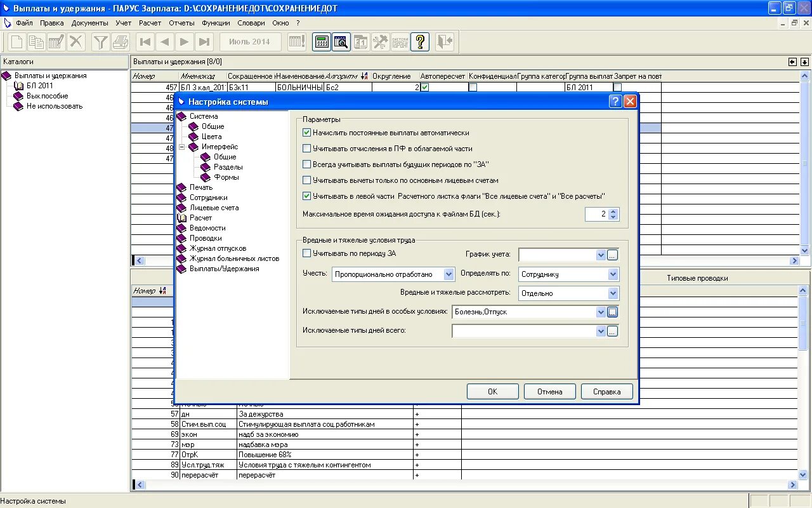Go to first record toolbar arrow
Screen dimensions: 812x508
(145, 42)
